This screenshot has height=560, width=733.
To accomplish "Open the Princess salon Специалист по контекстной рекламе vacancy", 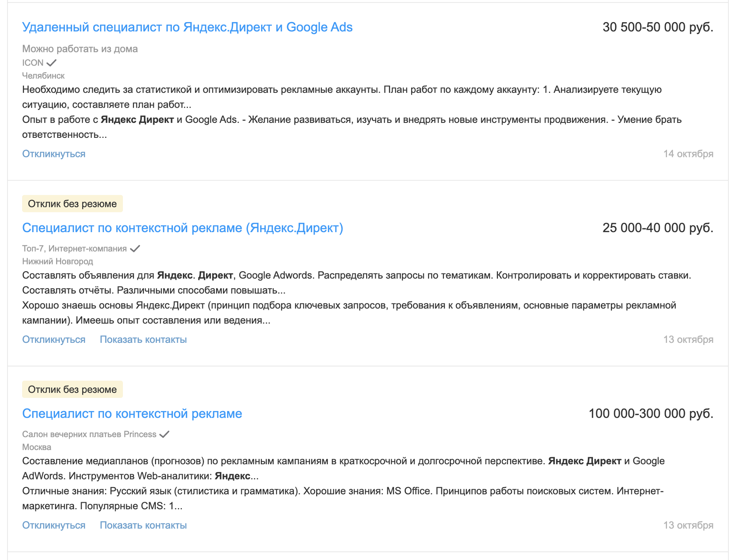I will click(x=132, y=413).
